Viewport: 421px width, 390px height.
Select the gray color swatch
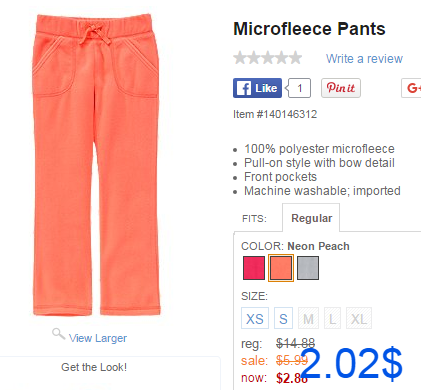(x=308, y=268)
